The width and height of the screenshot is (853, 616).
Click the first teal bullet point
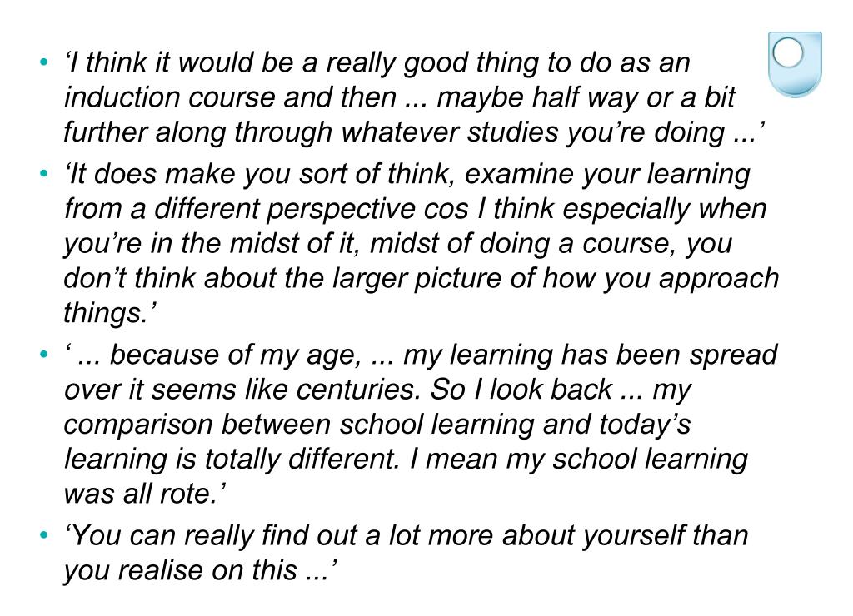(x=44, y=62)
